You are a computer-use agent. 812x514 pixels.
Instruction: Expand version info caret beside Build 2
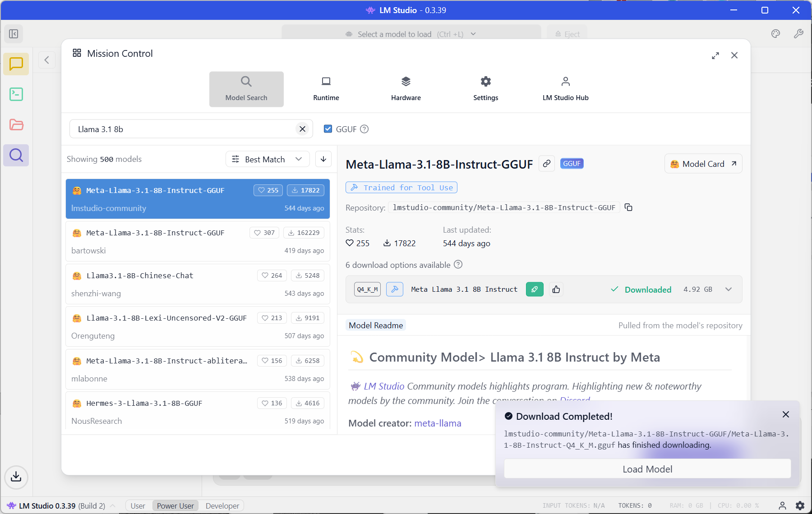click(113, 506)
